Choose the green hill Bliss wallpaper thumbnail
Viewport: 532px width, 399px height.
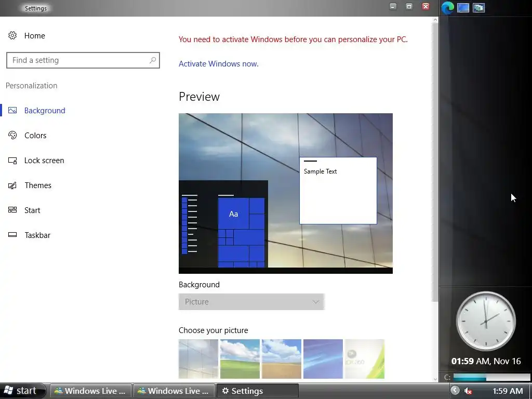tap(240, 359)
